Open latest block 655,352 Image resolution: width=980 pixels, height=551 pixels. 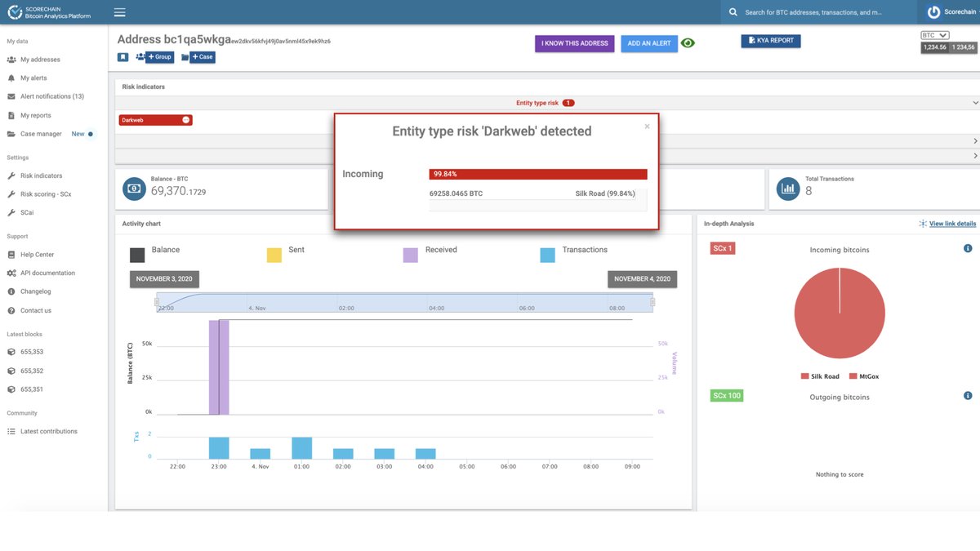pos(32,371)
